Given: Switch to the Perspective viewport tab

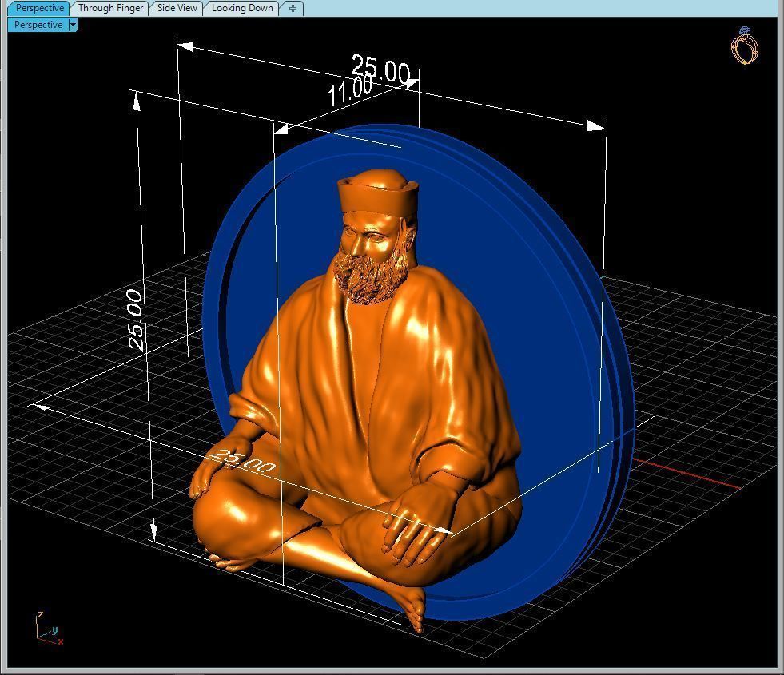Looking at the screenshot, I should point(38,8).
